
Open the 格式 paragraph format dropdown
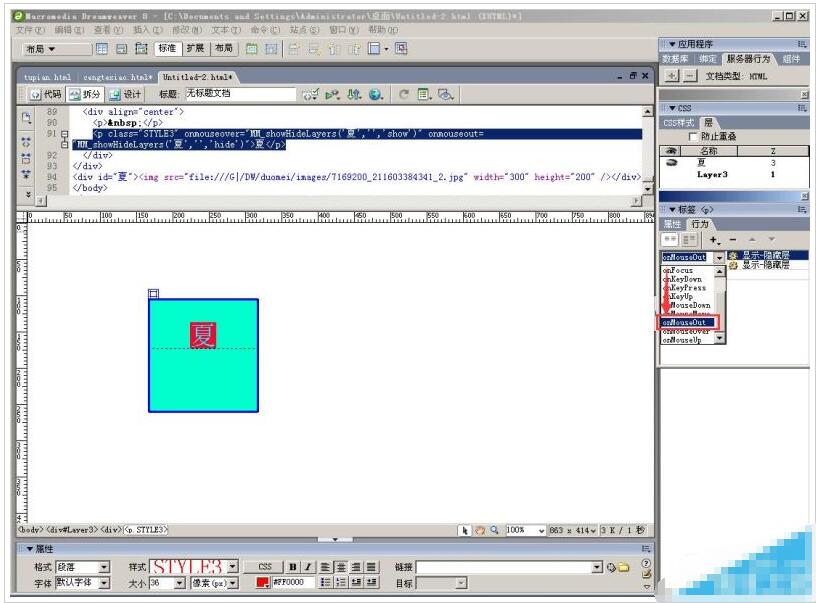click(x=104, y=567)
